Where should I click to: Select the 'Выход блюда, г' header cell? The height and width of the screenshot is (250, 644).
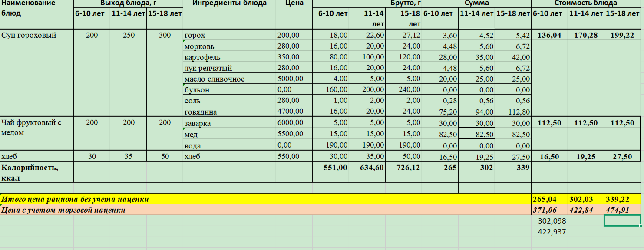(x=128, y=3)
